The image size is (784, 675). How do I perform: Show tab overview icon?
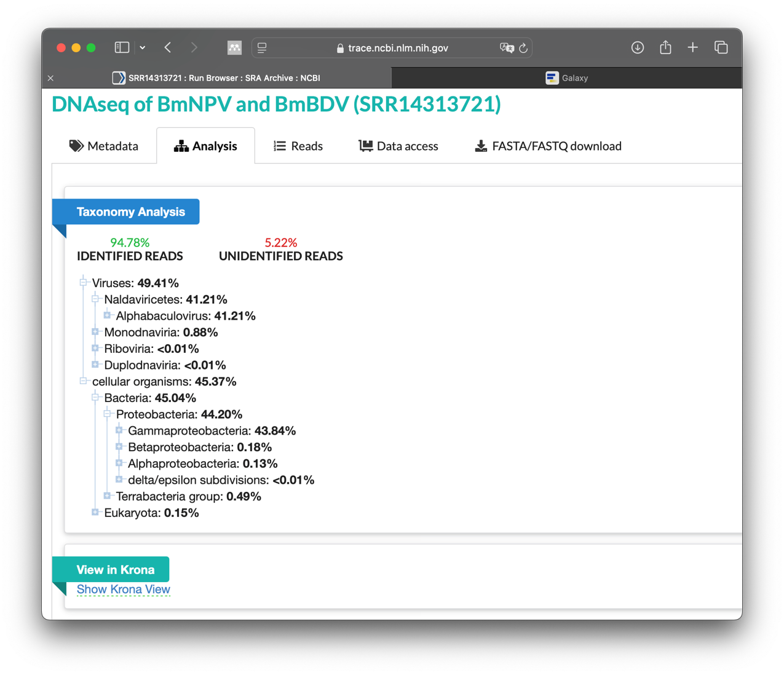tap(721, 47)
